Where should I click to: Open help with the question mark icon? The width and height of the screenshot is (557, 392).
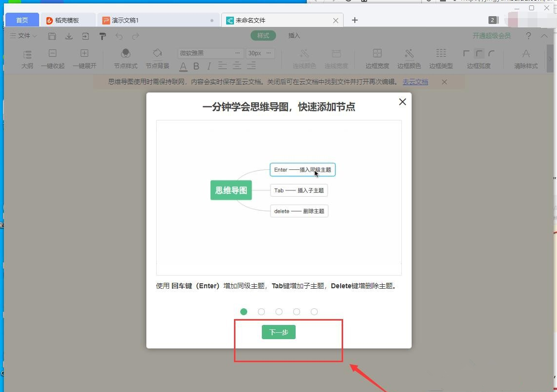click(528, 36)
